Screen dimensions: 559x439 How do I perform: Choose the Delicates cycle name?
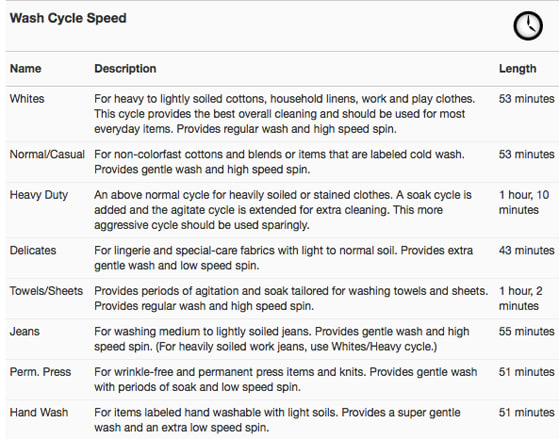[x=33, y=250]
